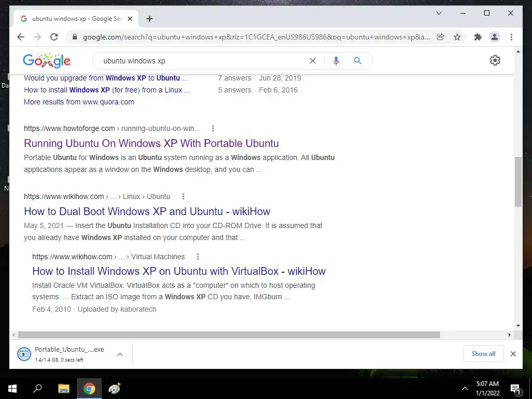
Task: Open Google quick settings gear
Action: (x=495, y=60)
